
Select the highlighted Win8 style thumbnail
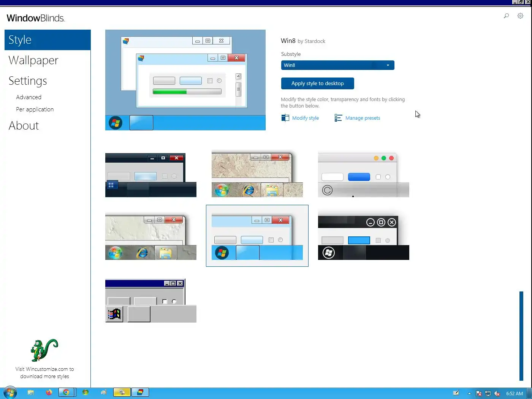click(257, 236)
